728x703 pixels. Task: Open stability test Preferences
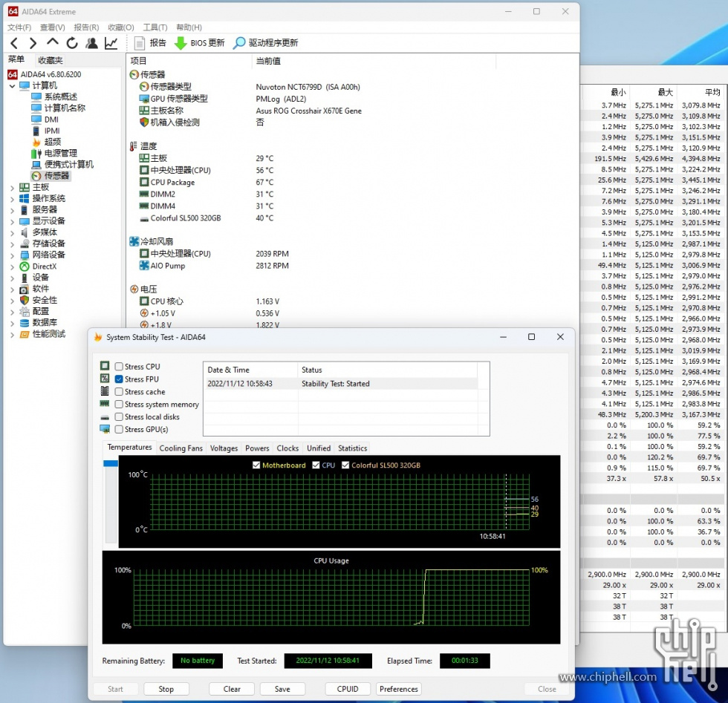pyautogui.click(x=399, y=689)
